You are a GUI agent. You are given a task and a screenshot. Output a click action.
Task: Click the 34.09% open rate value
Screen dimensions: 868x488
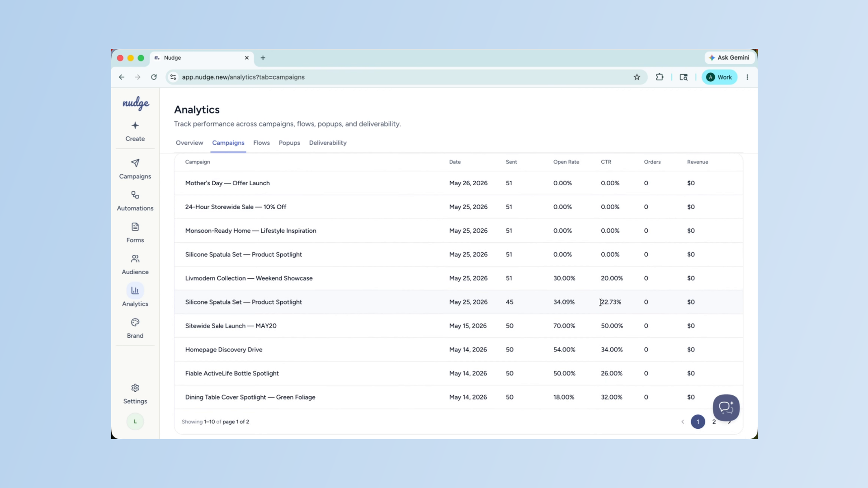point(564,302)
